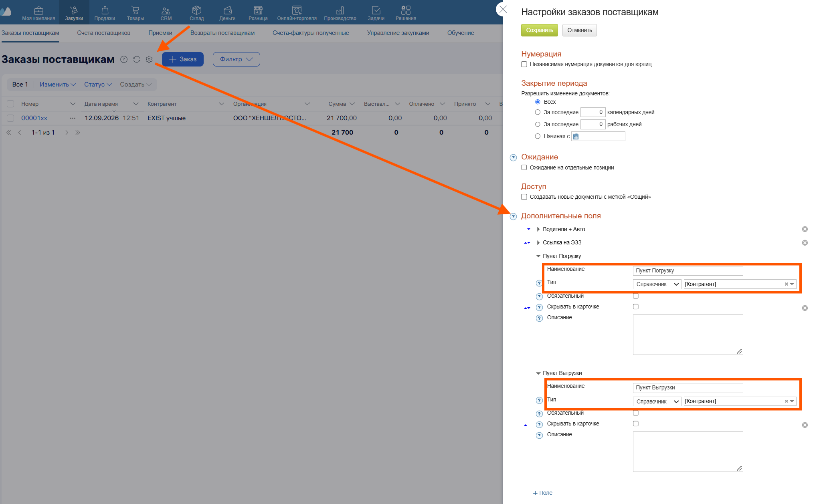Open the Закупки section
823x504 pixels.
74,13
